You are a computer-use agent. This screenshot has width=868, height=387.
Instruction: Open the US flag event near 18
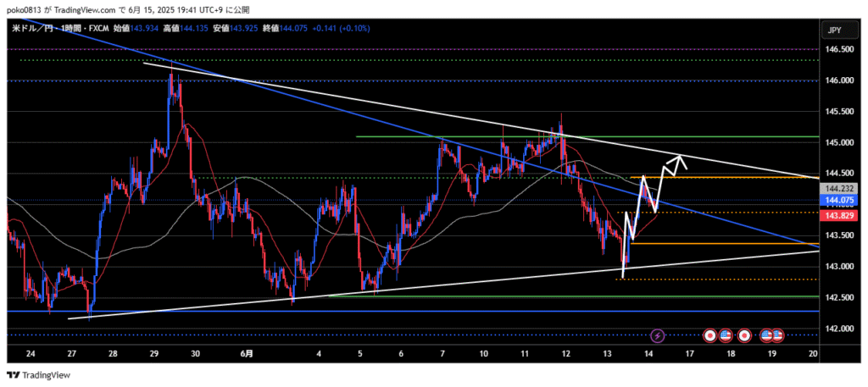[726, 335]
